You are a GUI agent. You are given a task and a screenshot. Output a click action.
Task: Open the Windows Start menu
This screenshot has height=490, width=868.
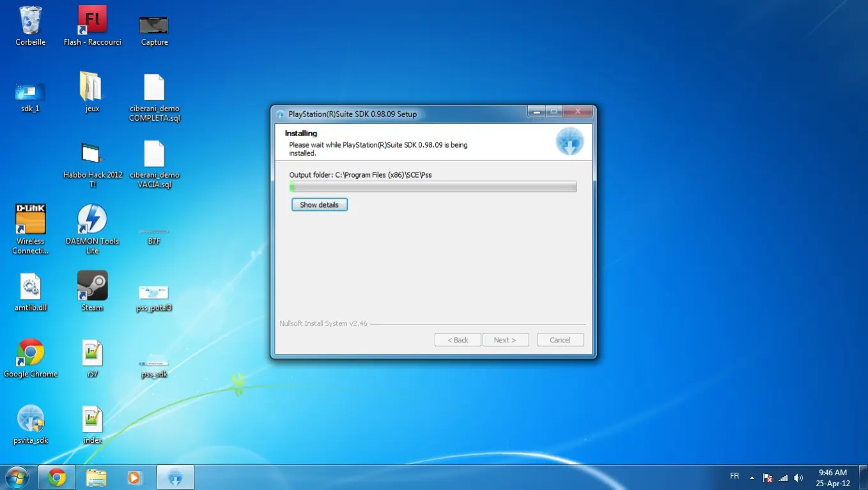click(17, 477)
